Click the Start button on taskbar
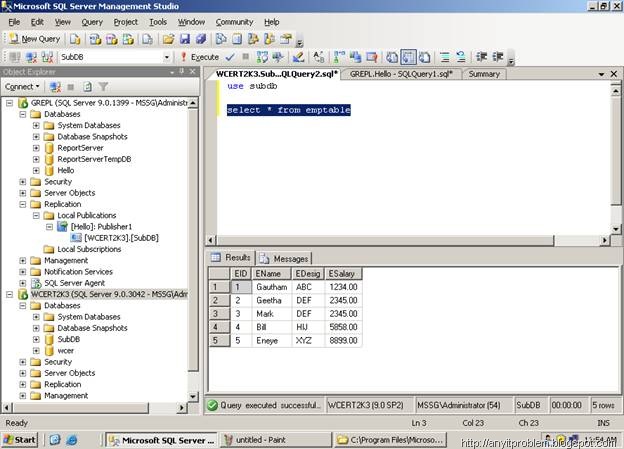 pyautogui.click(x=20, y=440)
